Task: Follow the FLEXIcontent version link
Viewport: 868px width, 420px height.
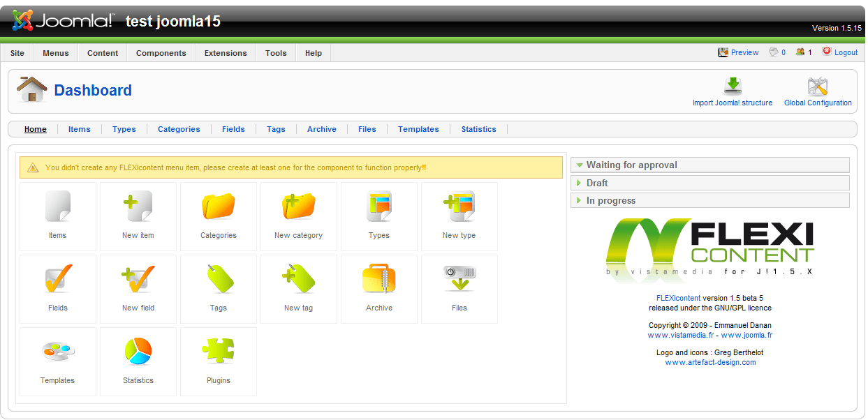Action: tap(678, 298)
